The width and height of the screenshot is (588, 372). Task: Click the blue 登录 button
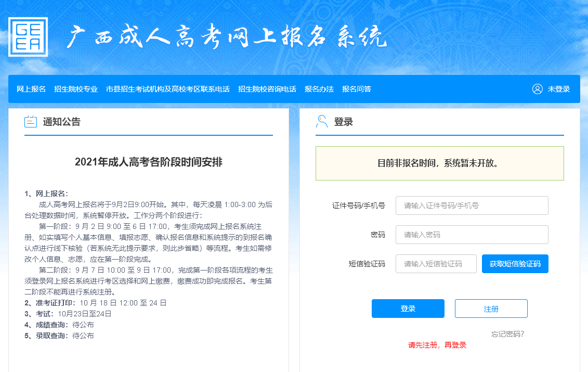(x=408, y=308)
